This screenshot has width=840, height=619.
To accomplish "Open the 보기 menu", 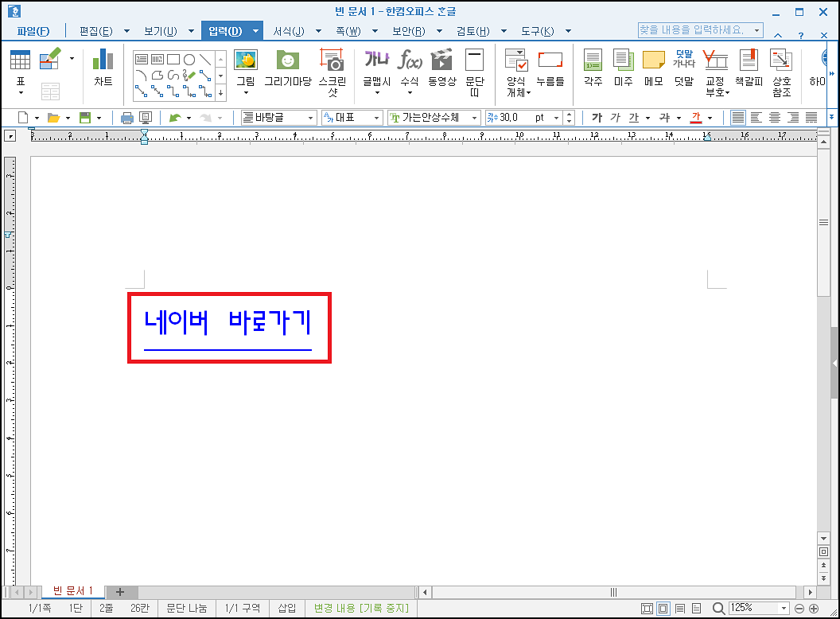I will click(x=161, y=31).
